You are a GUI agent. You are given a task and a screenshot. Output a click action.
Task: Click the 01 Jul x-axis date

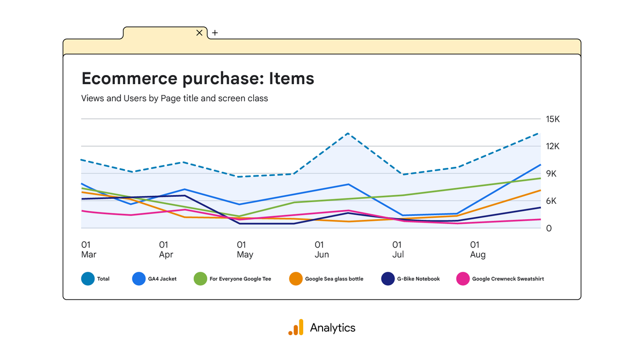coord(398,250)
